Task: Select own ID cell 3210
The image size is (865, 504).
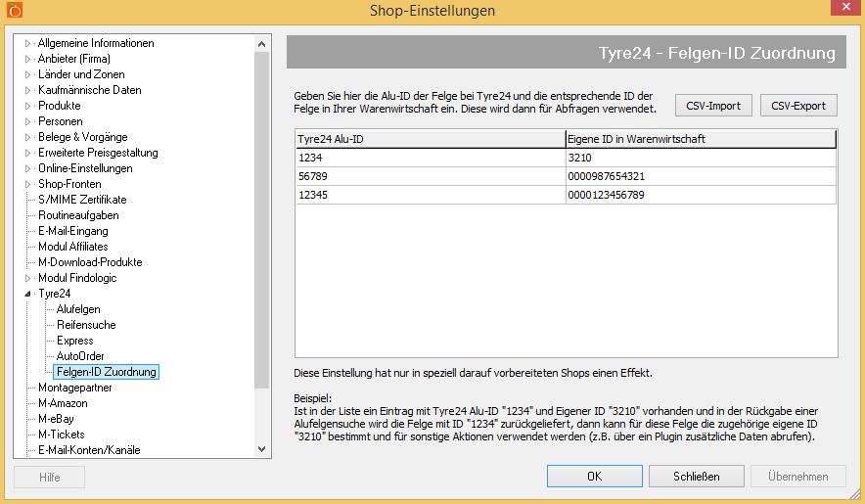Action: click(x=702, y=158)
